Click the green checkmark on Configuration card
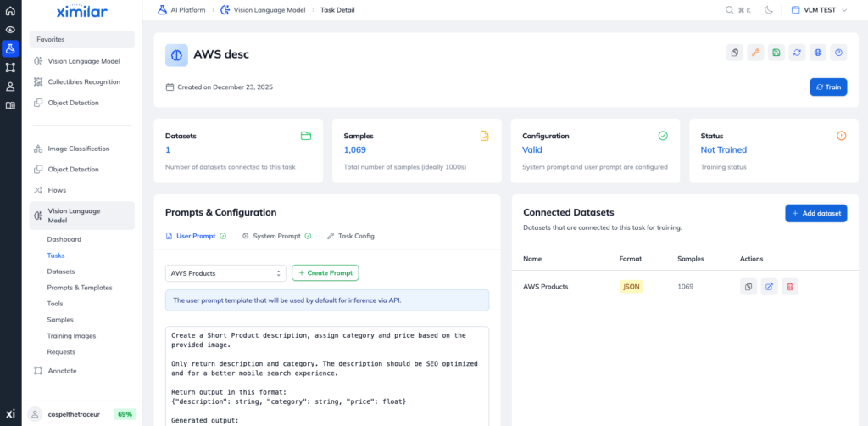This screenshot has width=868, height=426. [x=663, y=136]
